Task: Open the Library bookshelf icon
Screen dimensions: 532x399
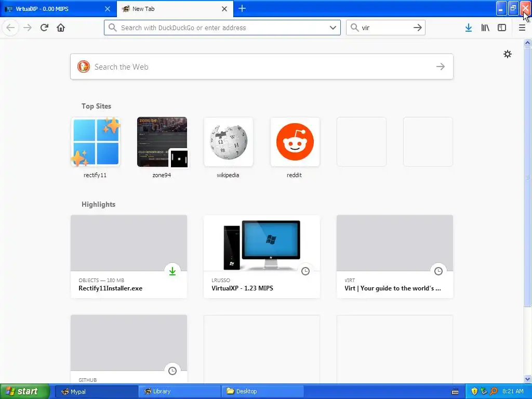Action: tap(485, 28)
